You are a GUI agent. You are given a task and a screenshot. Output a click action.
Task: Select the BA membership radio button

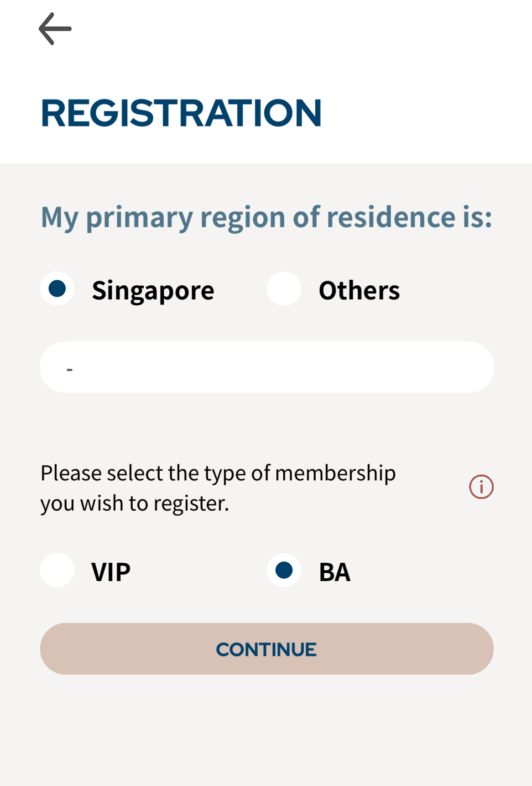(284, 570)
